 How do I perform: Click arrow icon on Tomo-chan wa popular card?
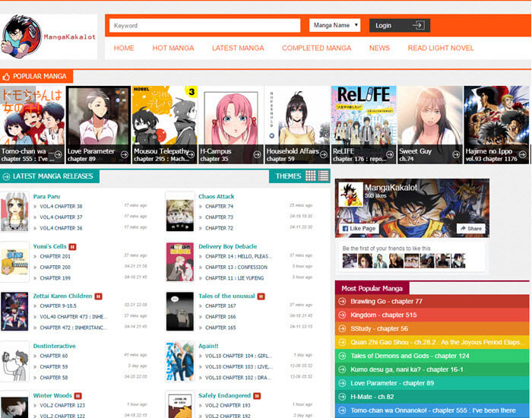59,154
